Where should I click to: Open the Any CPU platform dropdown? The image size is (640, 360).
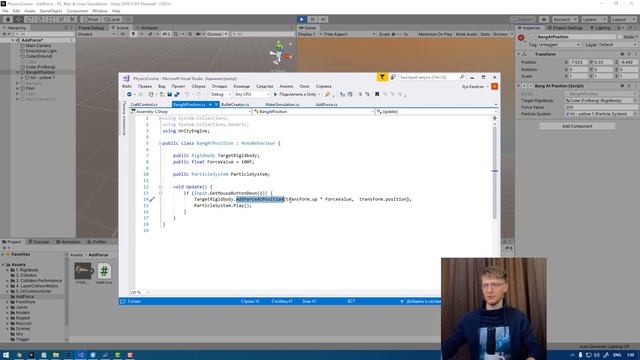click(252, 95)
